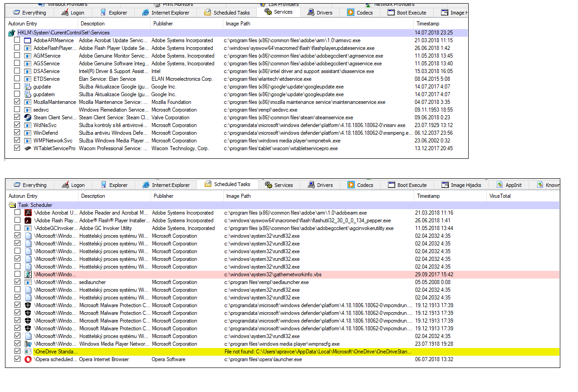The width and height of the screenshot is (578, 392).
Task: Uncheck the OneDrive Standalone task checkbox
Action: coord(17,352)
